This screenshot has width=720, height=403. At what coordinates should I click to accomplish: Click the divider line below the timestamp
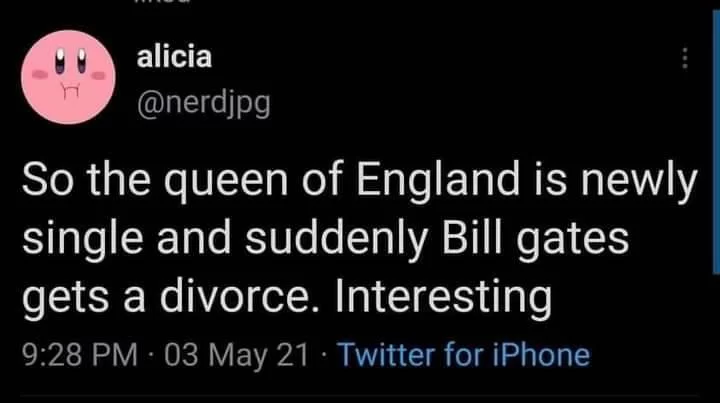360,394
